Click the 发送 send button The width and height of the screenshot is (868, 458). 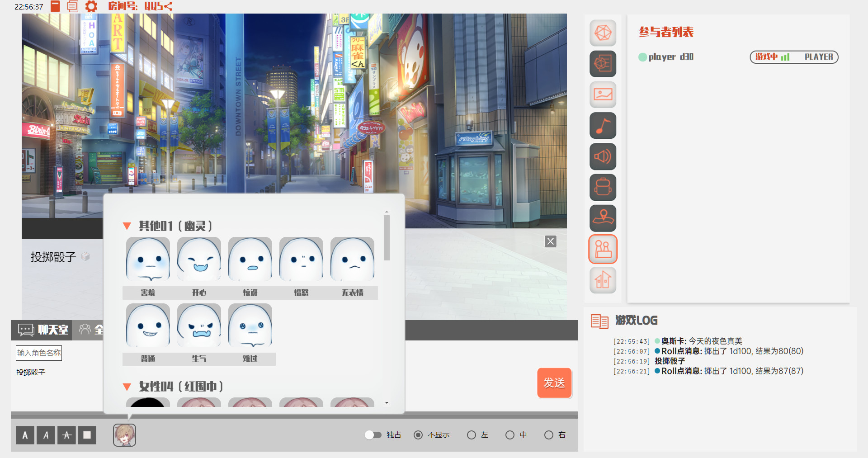[554, 383]
